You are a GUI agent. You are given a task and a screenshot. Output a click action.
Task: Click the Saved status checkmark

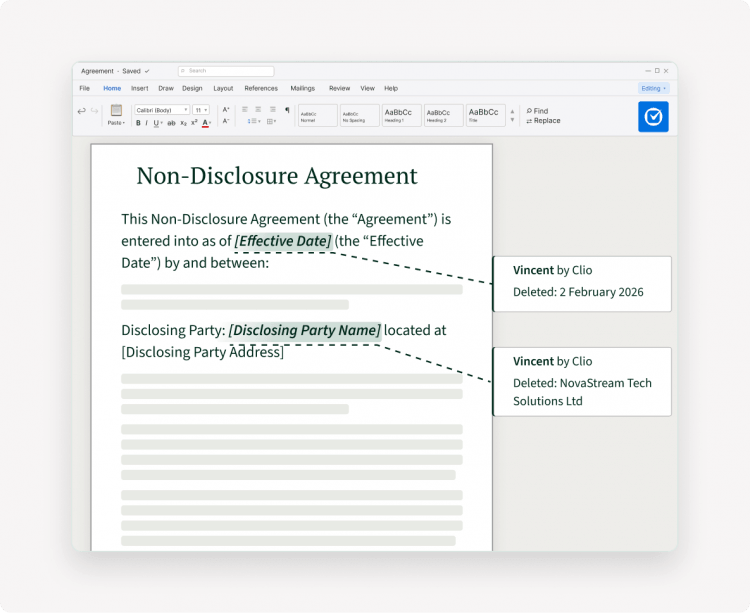147,71
